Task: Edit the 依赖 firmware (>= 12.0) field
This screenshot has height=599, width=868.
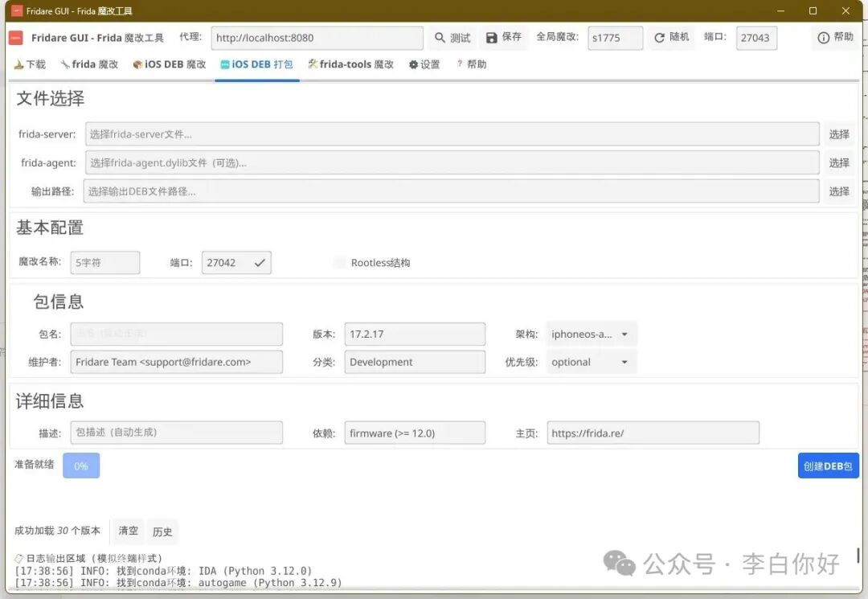Action: [x=415, y=433]
